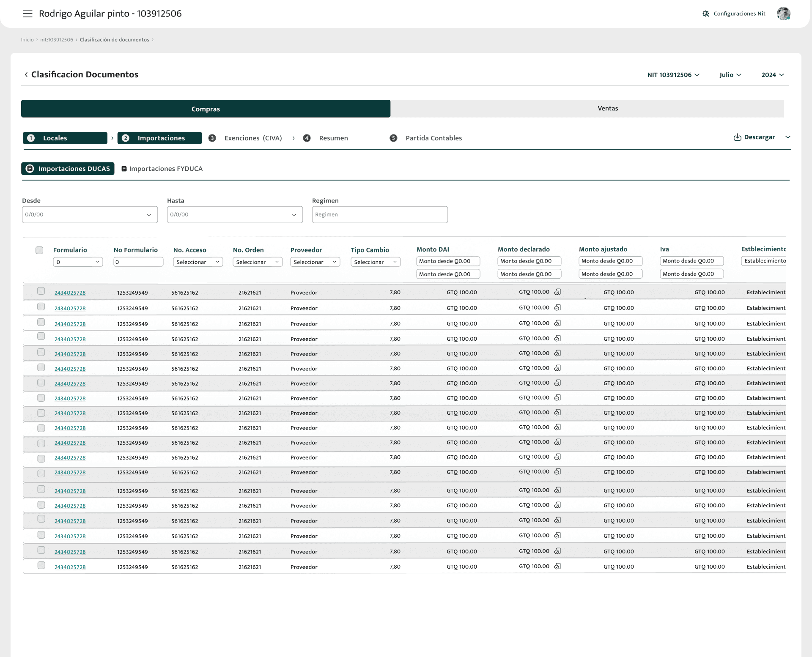This screenshot has height=657, width=812.
Task: Open the user profile avatar
Action: pos(783,14)
